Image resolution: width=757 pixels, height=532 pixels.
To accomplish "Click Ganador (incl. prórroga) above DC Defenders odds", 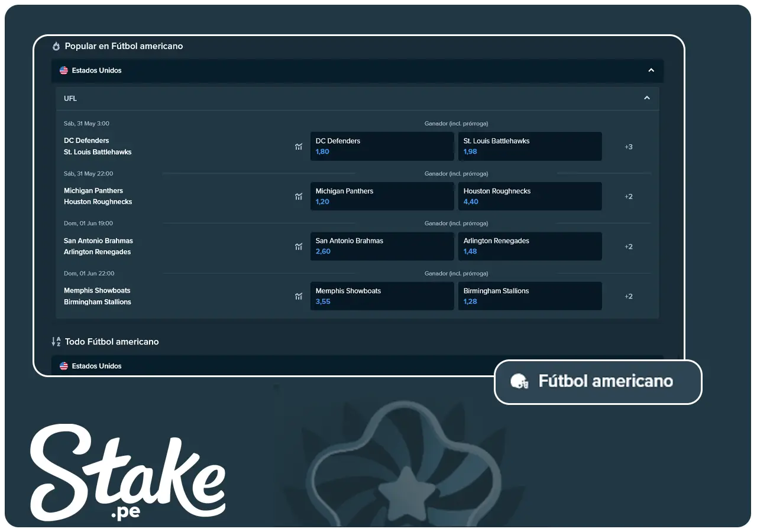I will click(456, 124).
